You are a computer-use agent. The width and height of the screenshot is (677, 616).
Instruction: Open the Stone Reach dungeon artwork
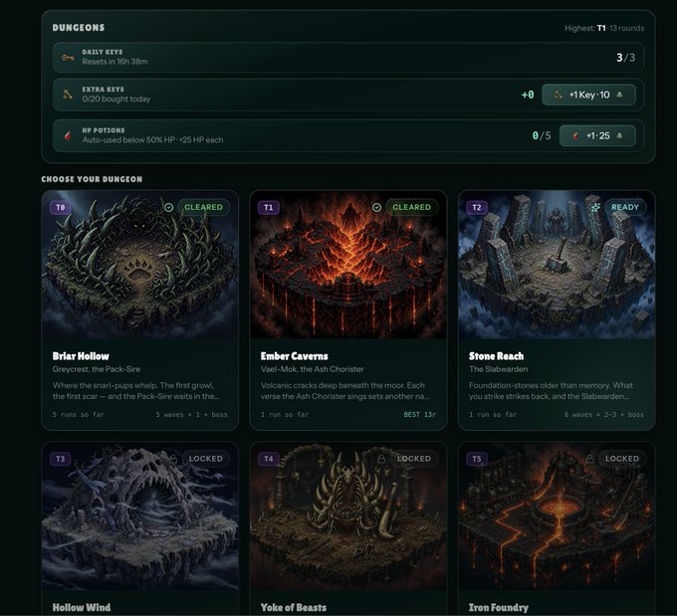coord(557,265)
